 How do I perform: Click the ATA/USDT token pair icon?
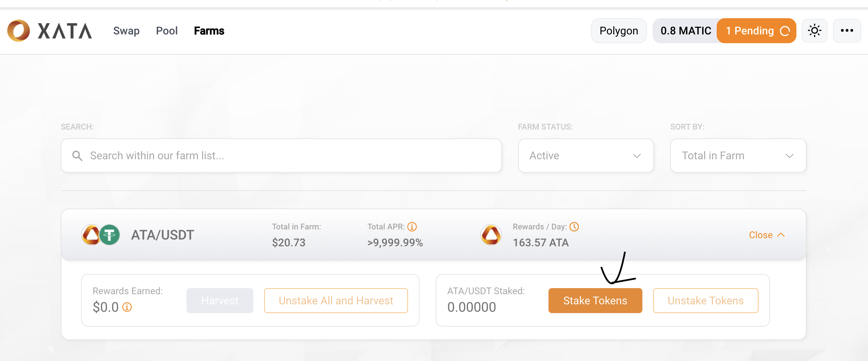click(x=101, y=235)
